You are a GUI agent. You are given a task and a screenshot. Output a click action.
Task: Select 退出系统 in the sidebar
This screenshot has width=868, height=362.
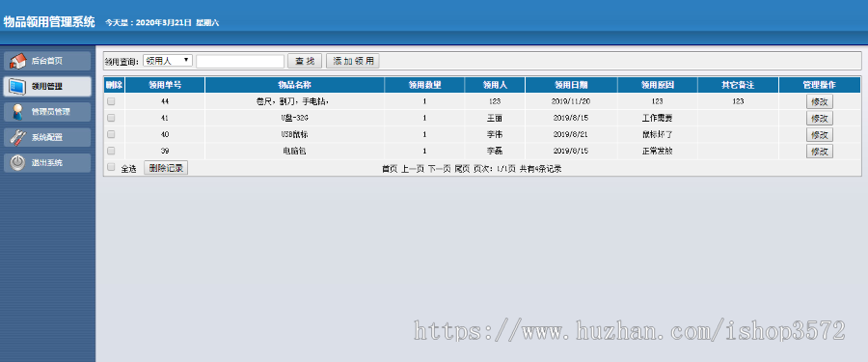click(47, 163)
